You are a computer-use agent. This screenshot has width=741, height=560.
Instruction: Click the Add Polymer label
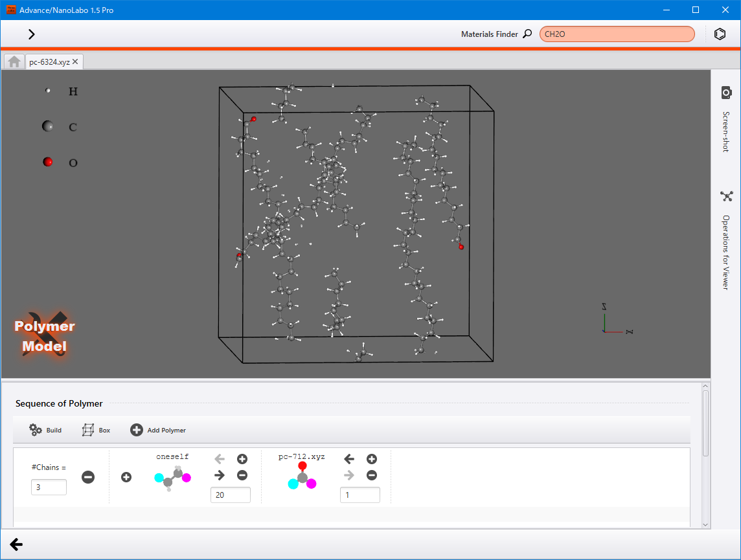click(x=166, y=430)
